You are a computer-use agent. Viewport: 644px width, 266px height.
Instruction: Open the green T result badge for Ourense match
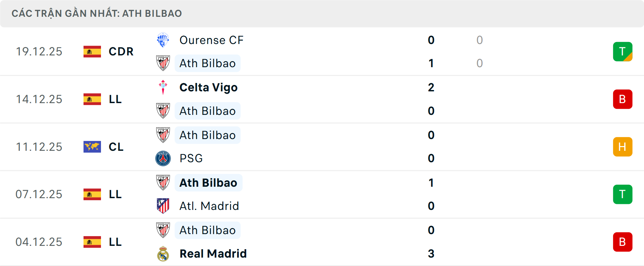pos(623,51)
